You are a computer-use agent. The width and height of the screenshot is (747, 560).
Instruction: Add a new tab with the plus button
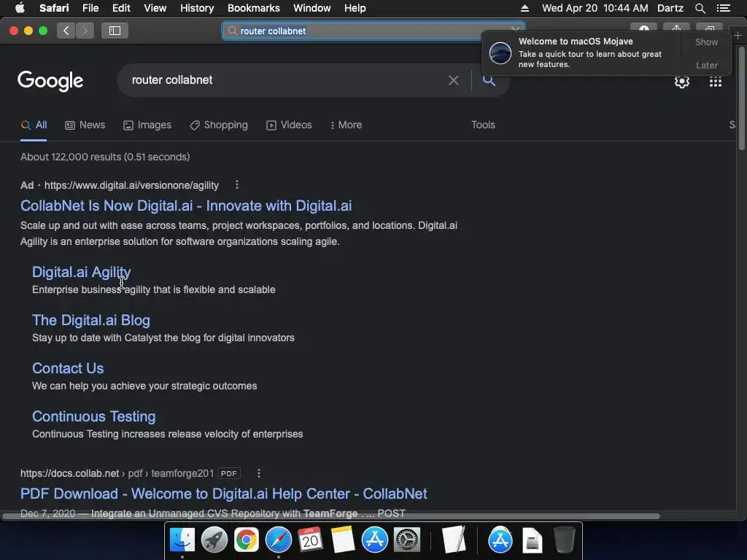click(x=738, y=36)
